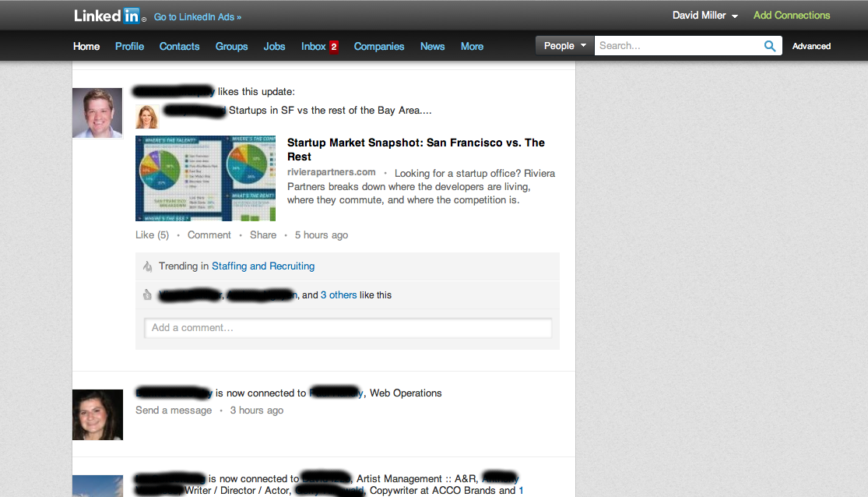
Task: Open the Companies menu
Action: 379,47
